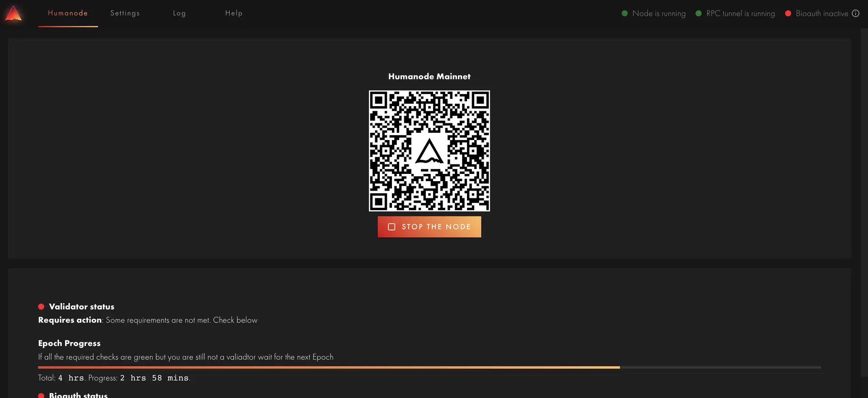Click the RPC tunnel is running text
The image size is (868, 398).
740,14
